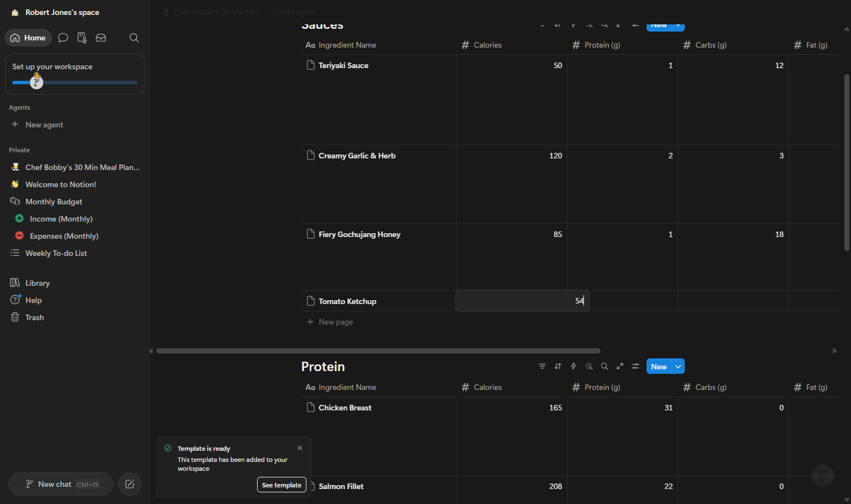Screen dimensions: 851x504
Task: Open the Teriyaki Sauce page icon
Action: (311, 65)
